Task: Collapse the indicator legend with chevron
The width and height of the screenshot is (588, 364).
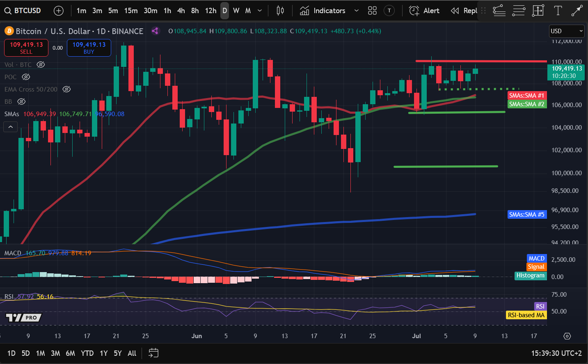Action: coord(11,127)
